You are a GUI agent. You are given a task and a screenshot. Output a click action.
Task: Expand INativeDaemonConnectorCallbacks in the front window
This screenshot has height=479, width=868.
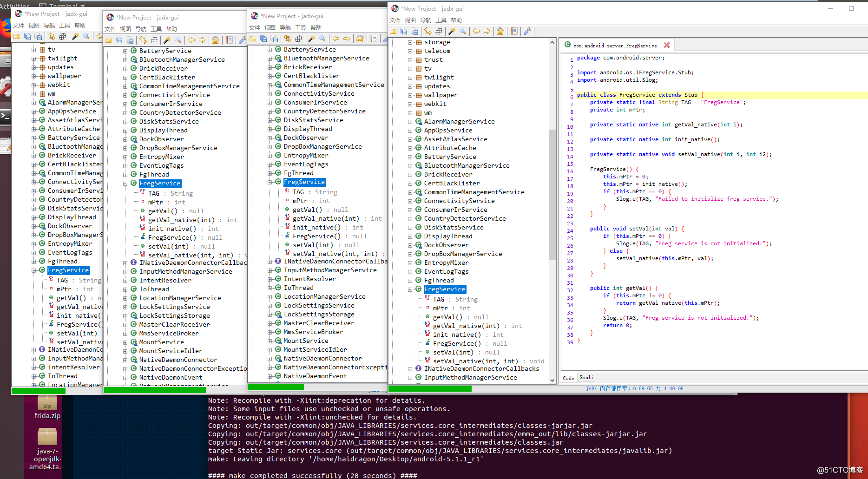[410, 369]
